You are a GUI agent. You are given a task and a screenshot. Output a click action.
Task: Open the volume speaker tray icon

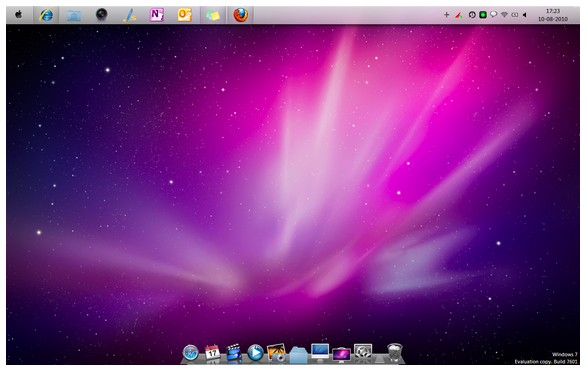click(x=525, y=15)
